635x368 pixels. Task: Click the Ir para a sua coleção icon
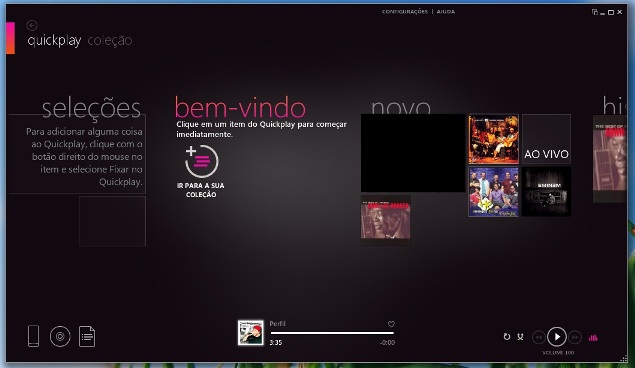201,162
